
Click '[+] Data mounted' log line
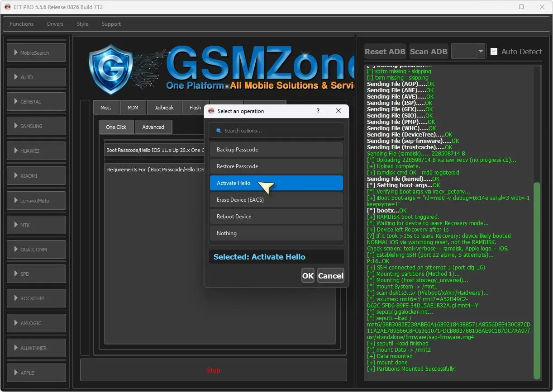click(x=390, y=356)
